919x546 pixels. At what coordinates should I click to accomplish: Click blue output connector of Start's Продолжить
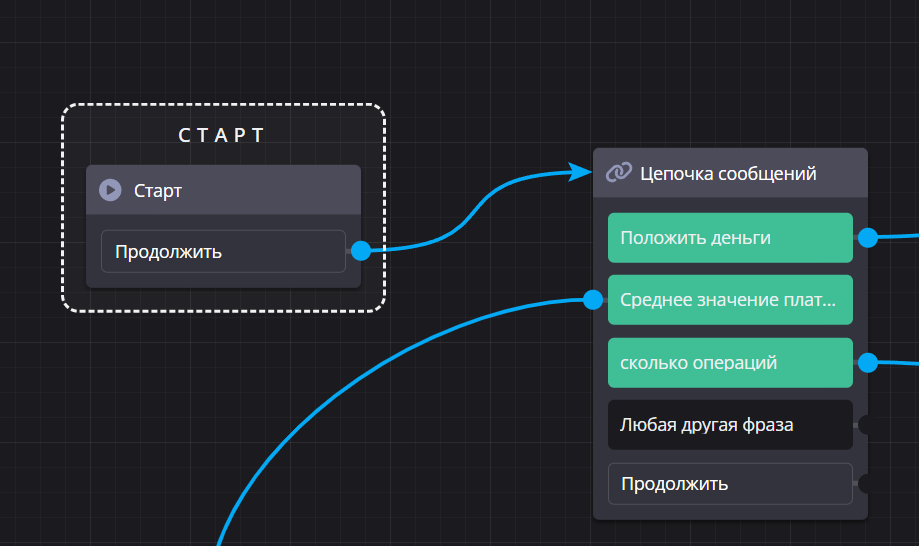[x=361, y=251]
